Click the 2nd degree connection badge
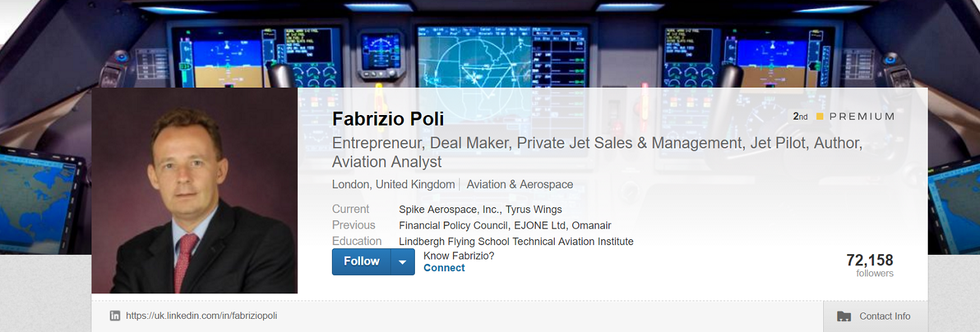Viewport: 980px width, 332px height. point(800,116)
